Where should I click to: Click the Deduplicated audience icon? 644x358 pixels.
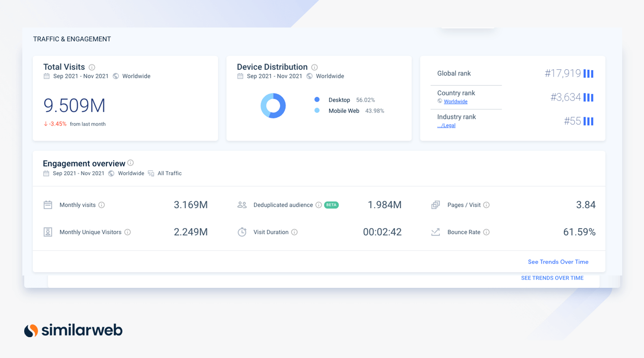coord(242,204)
